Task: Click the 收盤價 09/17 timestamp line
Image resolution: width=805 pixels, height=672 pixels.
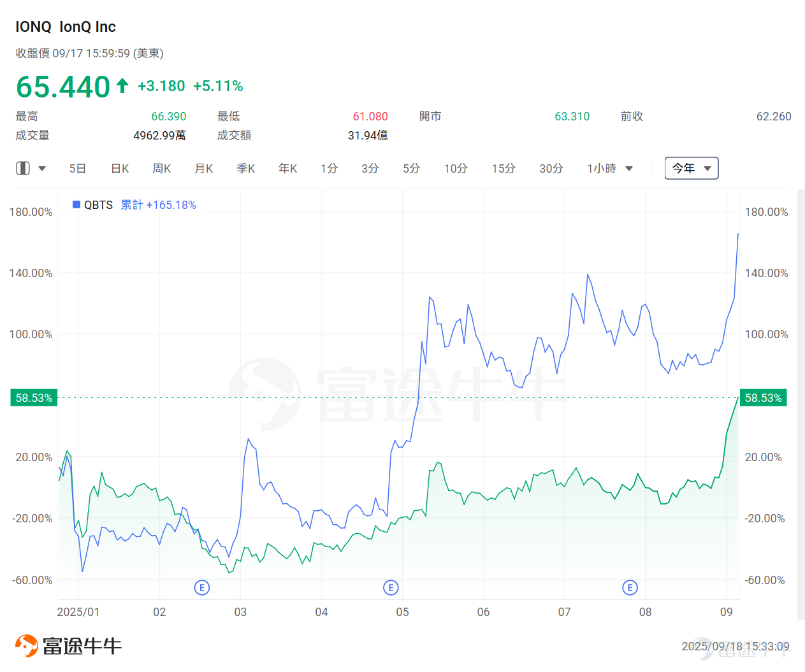Action: click(x=90, y=54)
